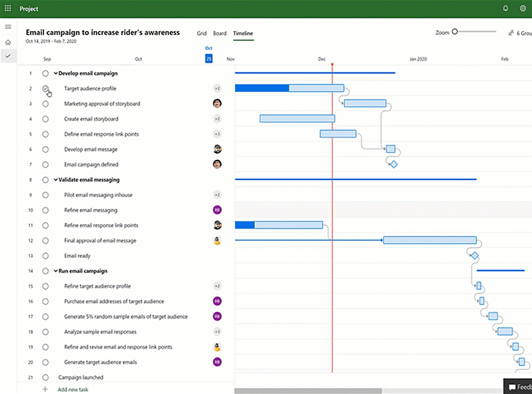Toggle the hamburger navigation menu
The height and width of the screenshot is (394, 532).
pos(8,27)
